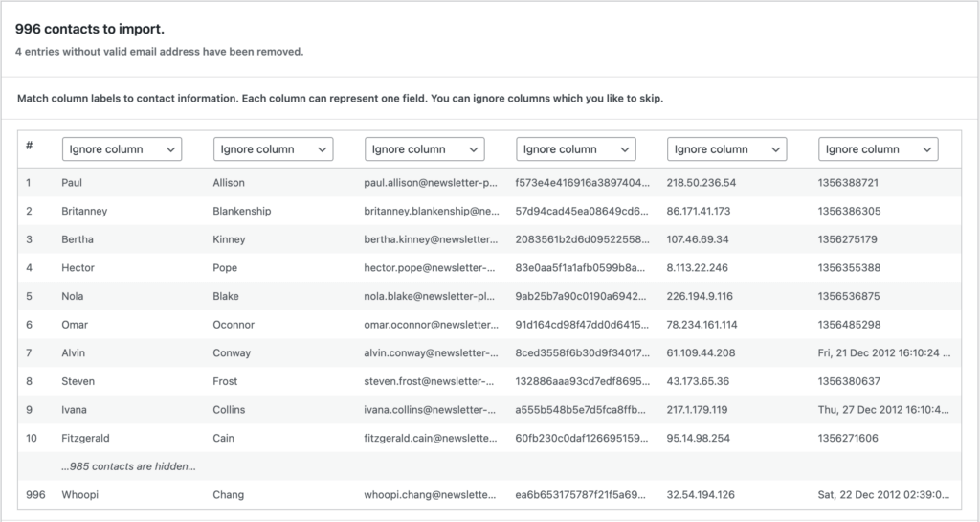Select the last name cell Frost

pos(225,381)
